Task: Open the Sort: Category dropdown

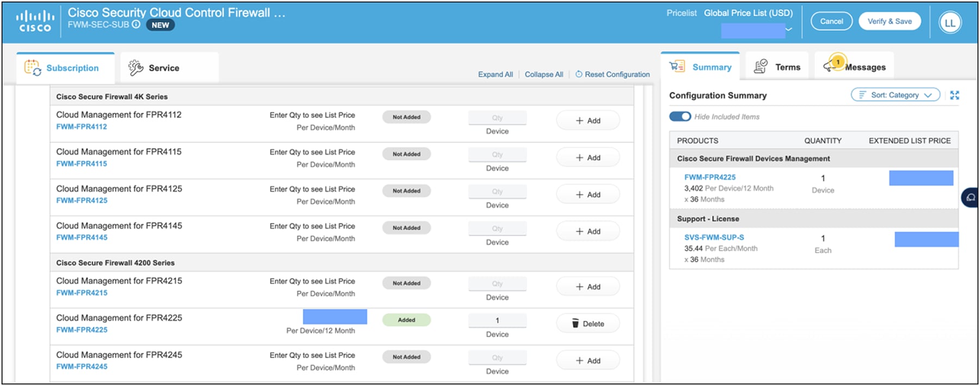Action: tap(896, 95)
